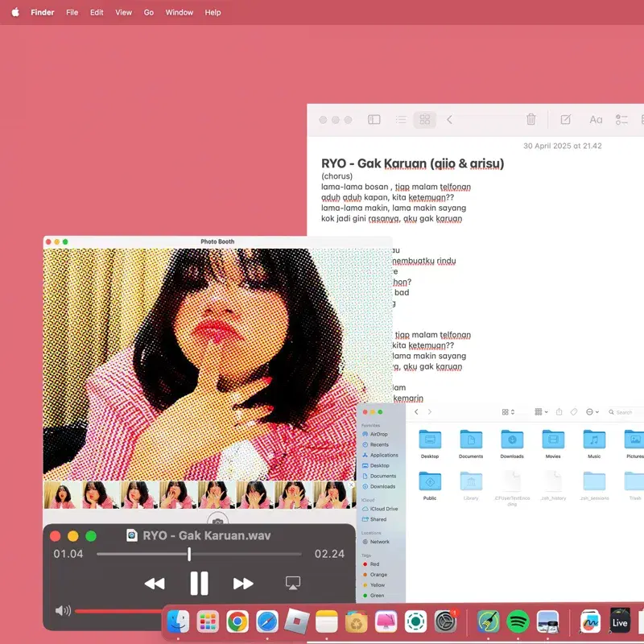Open System Preferences with badge in Dock

pos(446,621)
